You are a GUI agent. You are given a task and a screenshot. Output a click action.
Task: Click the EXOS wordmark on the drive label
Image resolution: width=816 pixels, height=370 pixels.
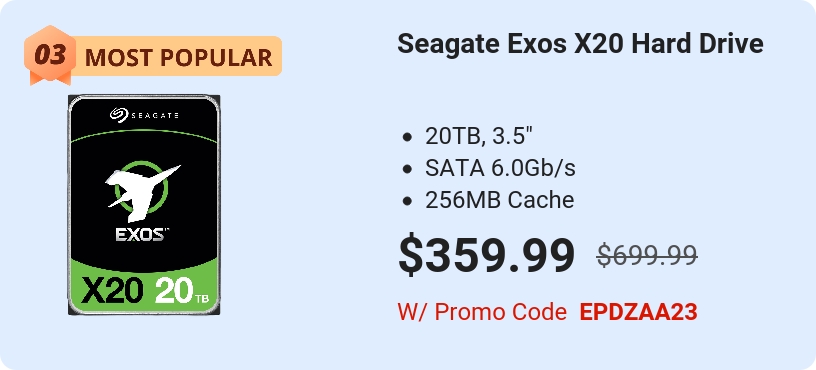(x=142, y=235)
